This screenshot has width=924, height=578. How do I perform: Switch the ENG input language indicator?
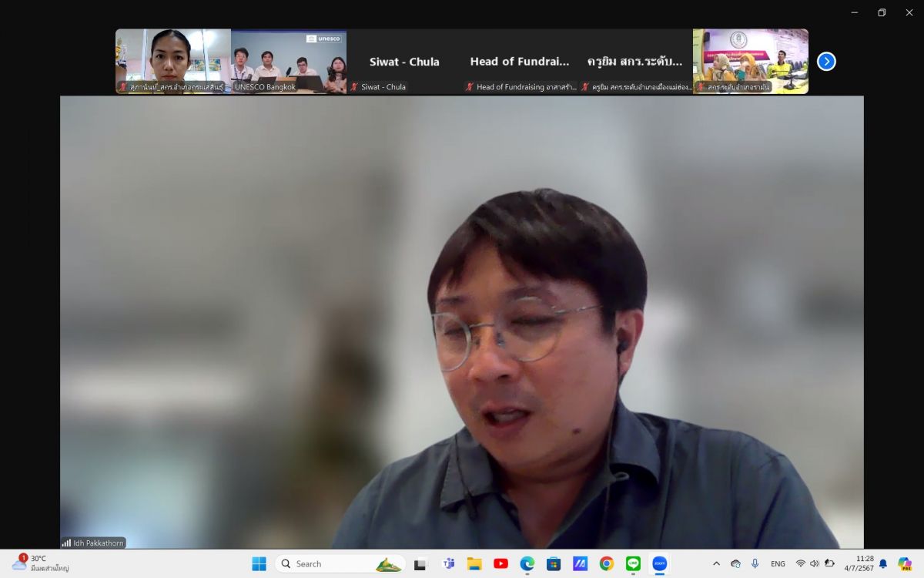click(778, 563)
